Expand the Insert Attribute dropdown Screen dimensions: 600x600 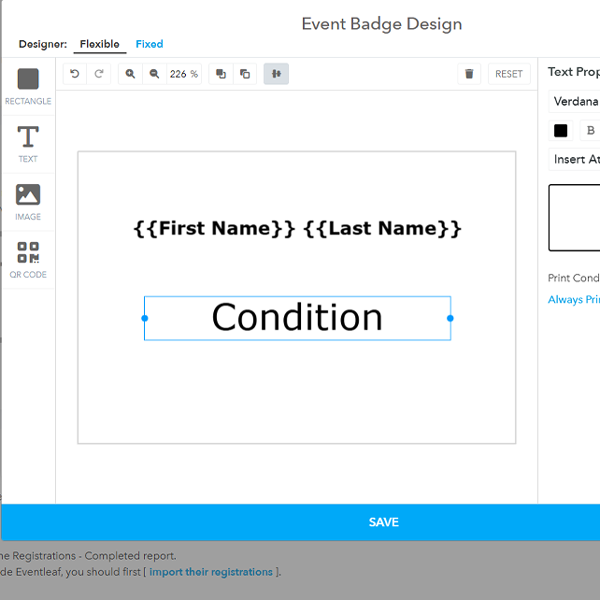(576, 160)
